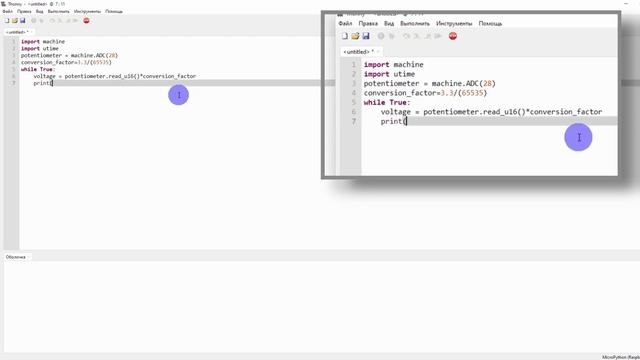
Task: Click greyed Run icon in the magnified inset
Action: pos(381,36)
